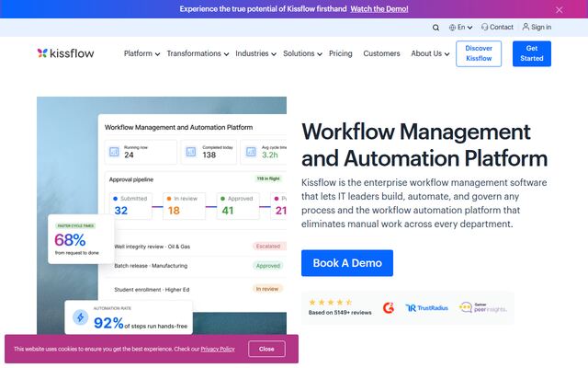588x368 pixels.
Task: Click the In review 18 pipeline card
Action: coord(184,206)
